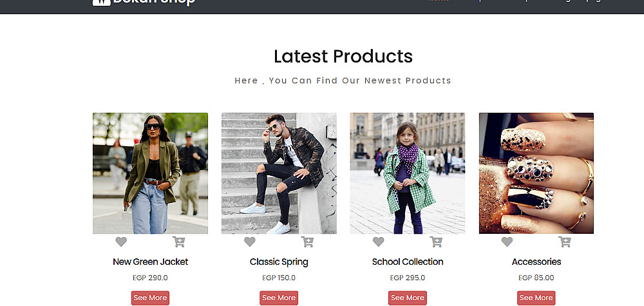Favorite the New Green Jacket with heart icon
Viewport: 644px width, 306px height.
coord(121,242)
